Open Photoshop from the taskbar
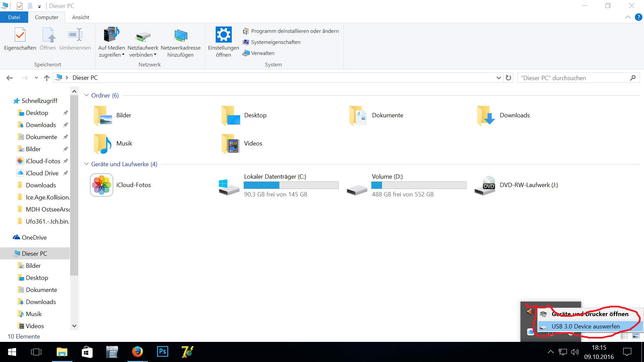Viewport: 644px width, 362px height. [x=162, y=352]
